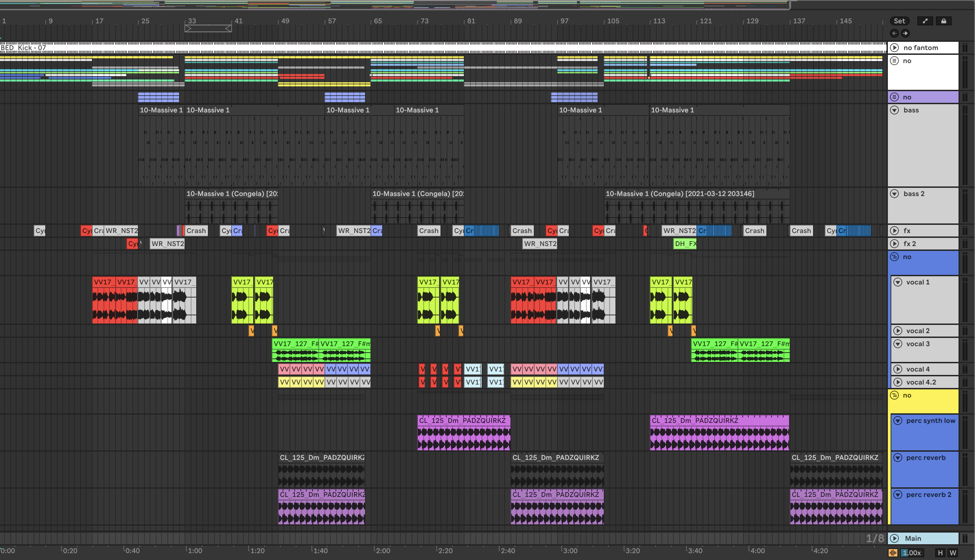Click the Set locator button
Viewport: 975px width, 560px height.
pos(899,21)
